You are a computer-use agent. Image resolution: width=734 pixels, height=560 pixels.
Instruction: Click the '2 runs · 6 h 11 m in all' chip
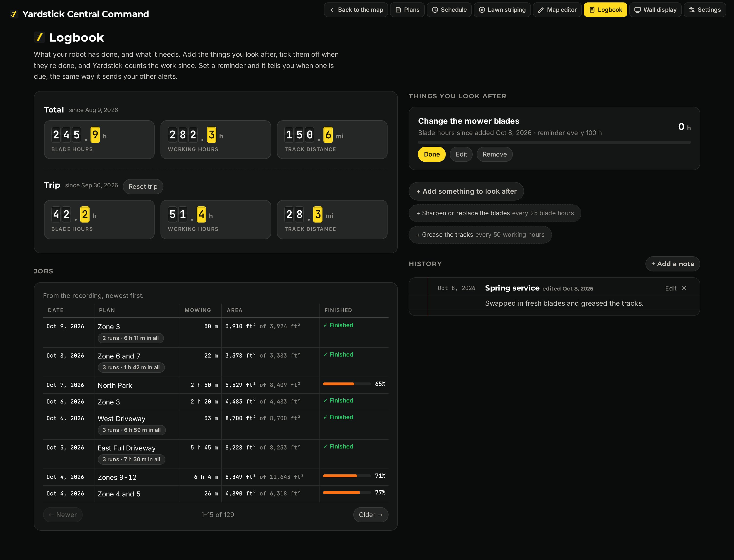tap(130, 338)
